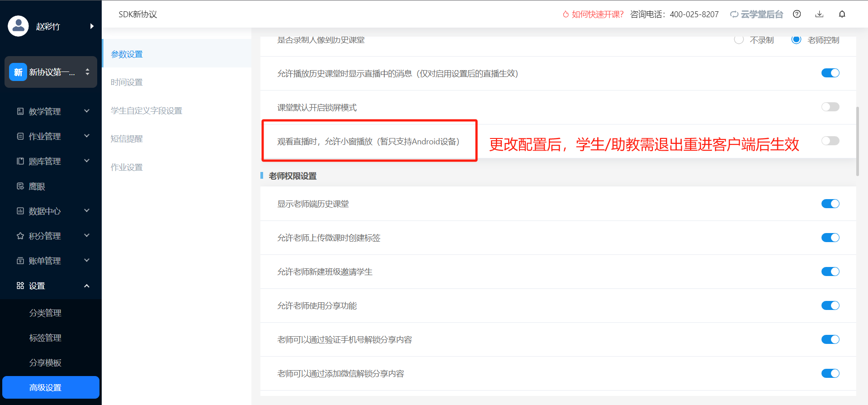868x405 pixels.
Task: Expand the 作业管理 chevron
Action: [x=87, y=136]
